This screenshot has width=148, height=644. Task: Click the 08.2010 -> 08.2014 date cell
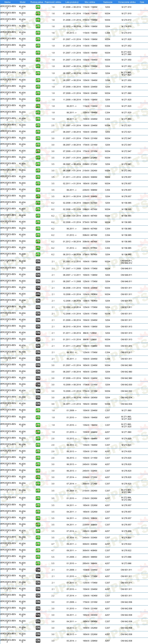(x=72, y=327)
